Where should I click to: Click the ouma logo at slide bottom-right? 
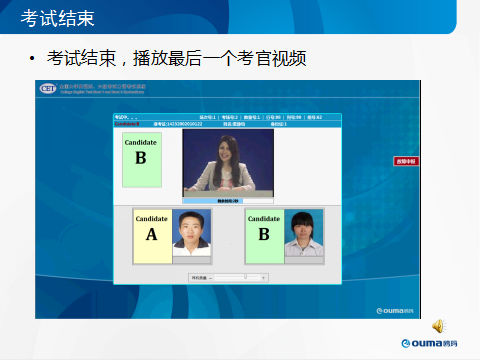429,343
